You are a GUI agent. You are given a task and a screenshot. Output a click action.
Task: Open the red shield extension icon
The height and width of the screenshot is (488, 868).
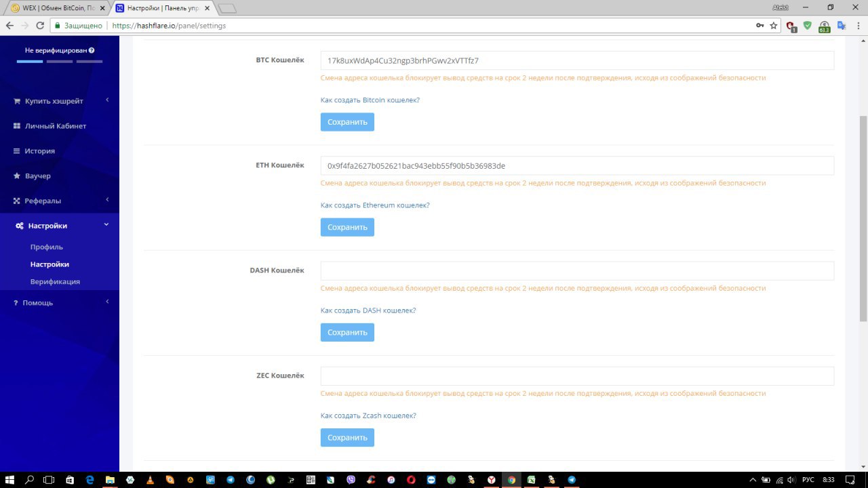[791, 26]
